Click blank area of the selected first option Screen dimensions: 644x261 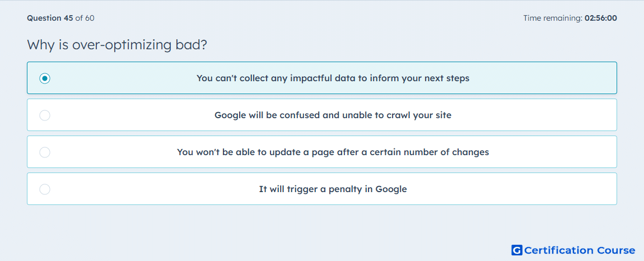click(542, 78)
